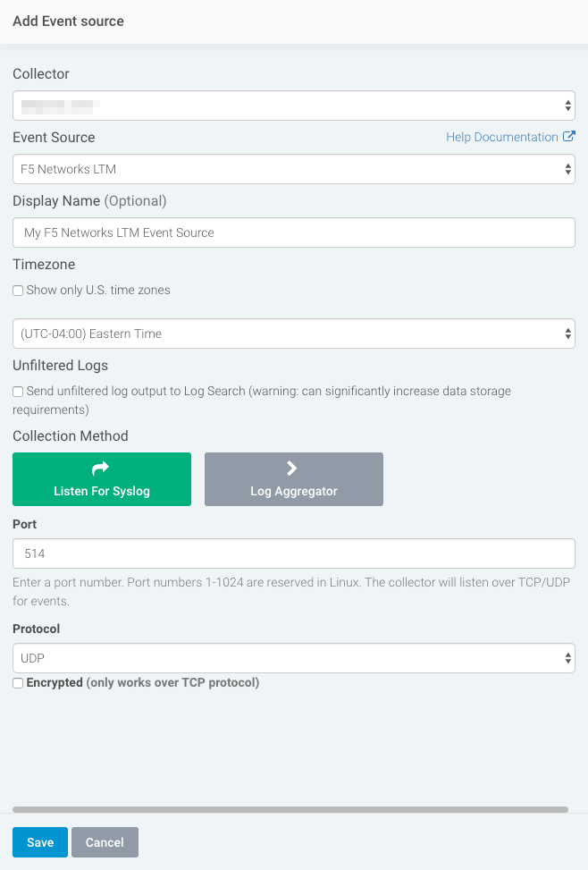588x870 pixels.
Task: Toggle the Encrypted checkbox
Action: pyautogui.click(x=18, y=683)
